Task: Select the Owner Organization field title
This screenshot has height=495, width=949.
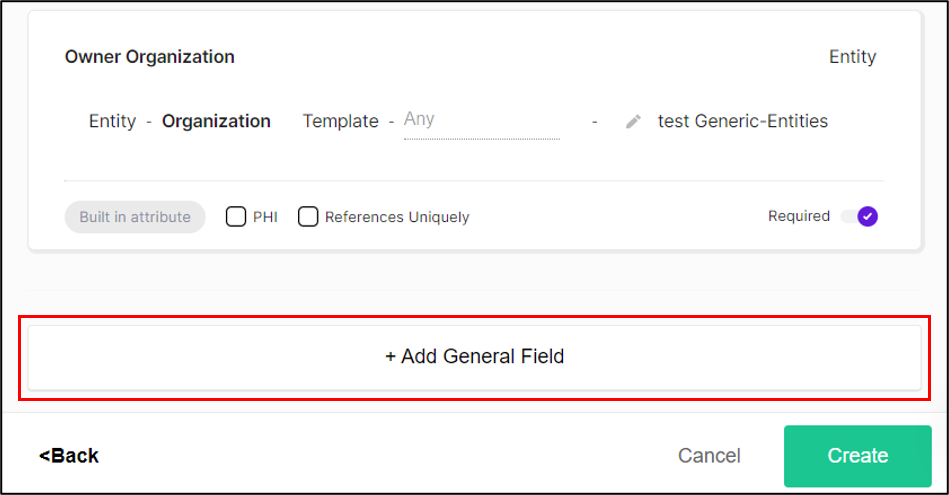Action: (x=150, y=57)
